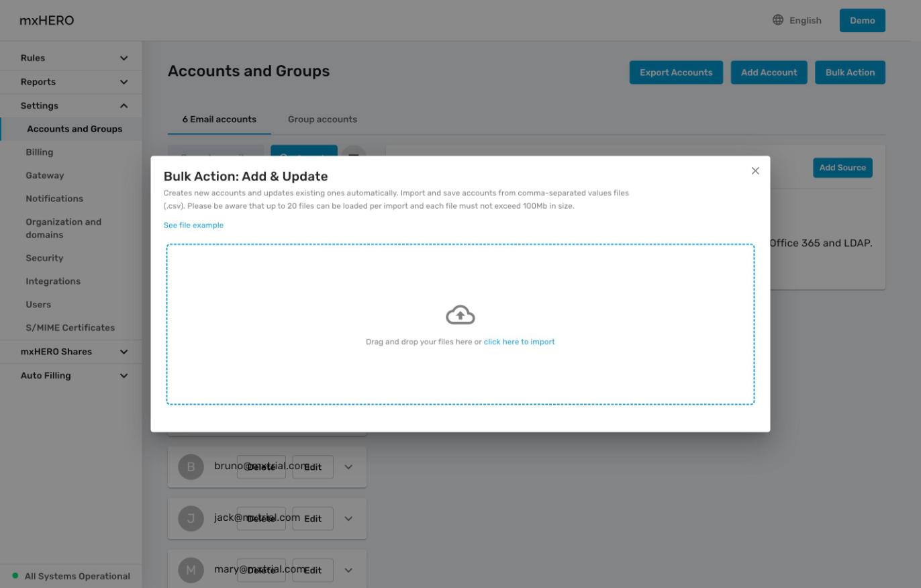Close the Bulk Action dialog with X
Image resolution: width=921 pixels, height=588 pixels.
pos(755,171)
